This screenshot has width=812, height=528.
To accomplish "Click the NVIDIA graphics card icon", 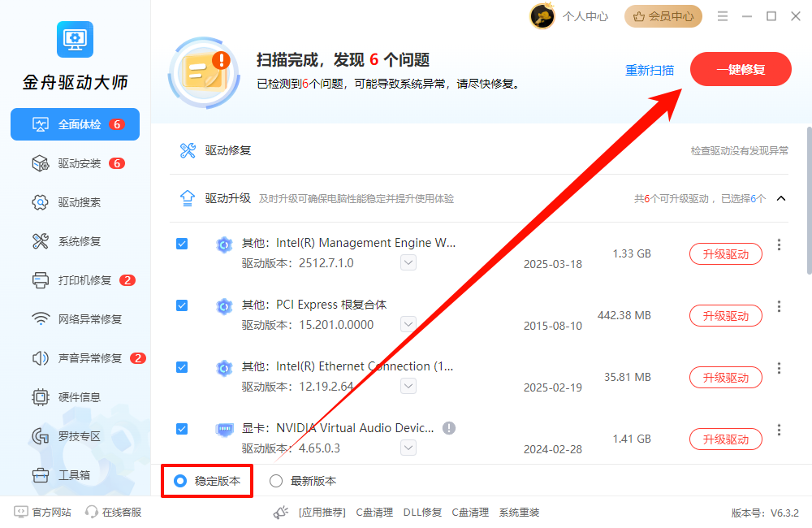I will click(224, 430).
